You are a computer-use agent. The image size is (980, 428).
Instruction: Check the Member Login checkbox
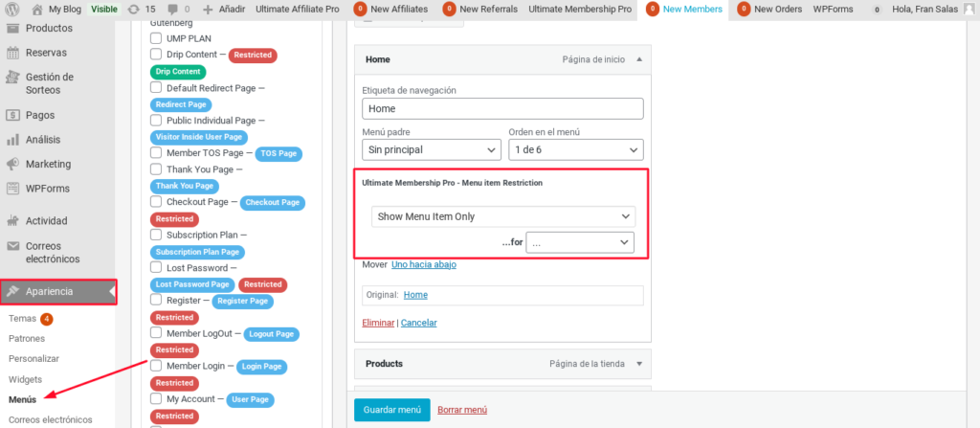click(156, 366)
